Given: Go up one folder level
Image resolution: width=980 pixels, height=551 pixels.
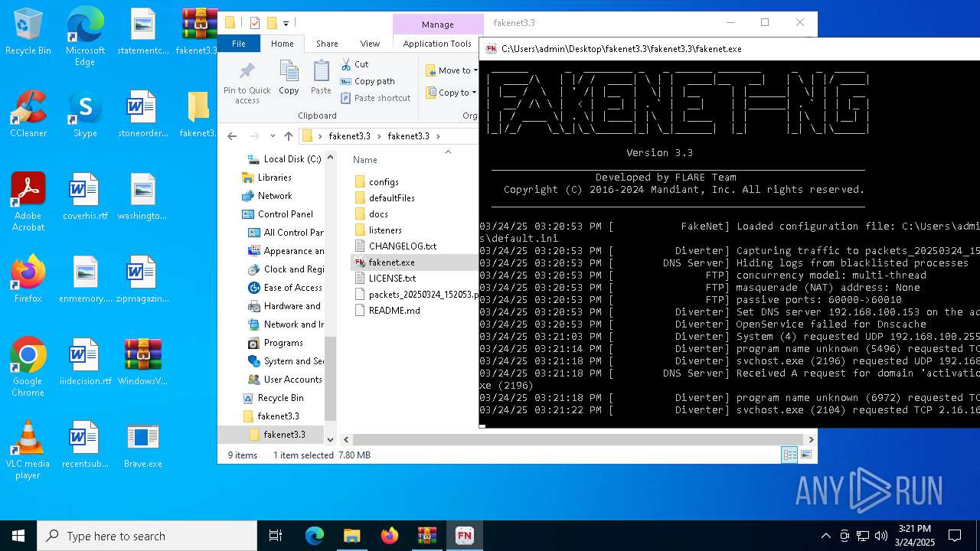Looking at the screenshot, I should (x=289, y=136).
